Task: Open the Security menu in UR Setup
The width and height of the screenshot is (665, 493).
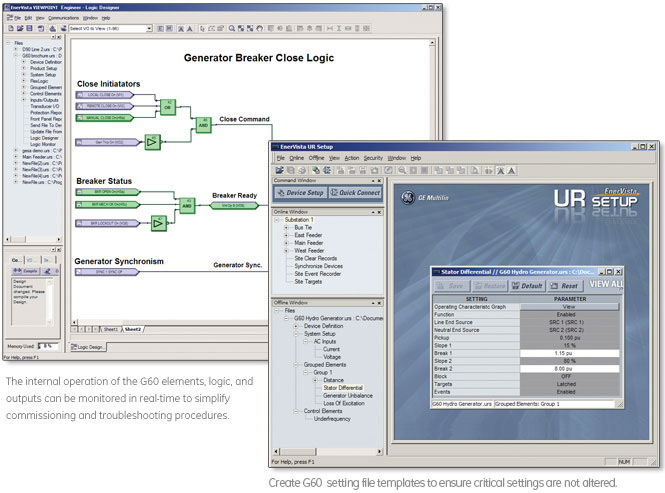Action: (373, 158)
